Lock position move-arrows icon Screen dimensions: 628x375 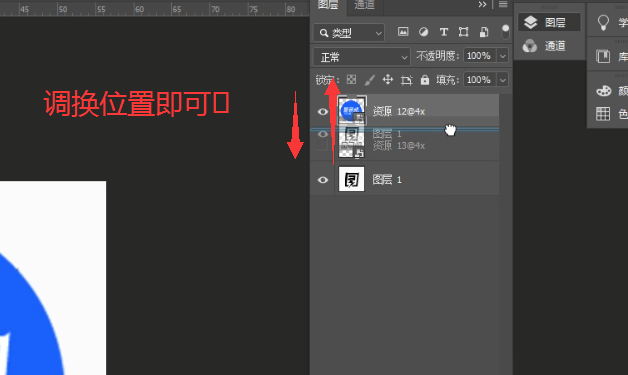[x=387, y=80]
